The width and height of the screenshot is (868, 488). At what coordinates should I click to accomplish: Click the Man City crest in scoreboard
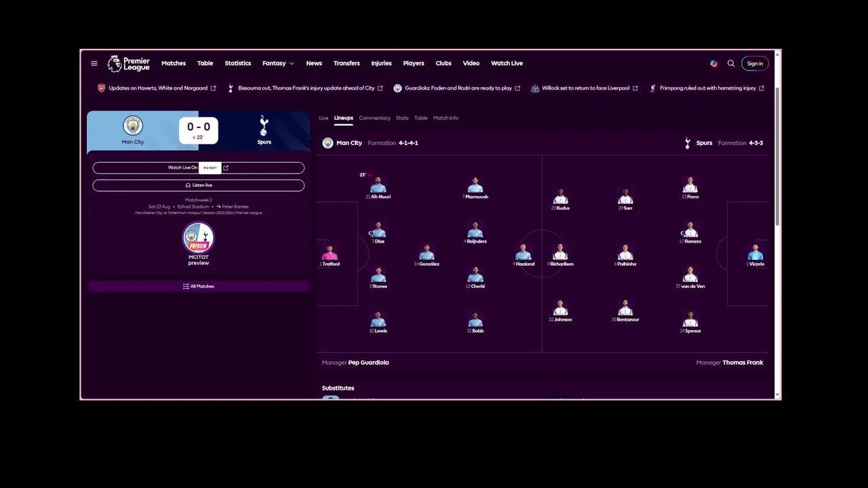pyautogui.click(x=133, y=125)
